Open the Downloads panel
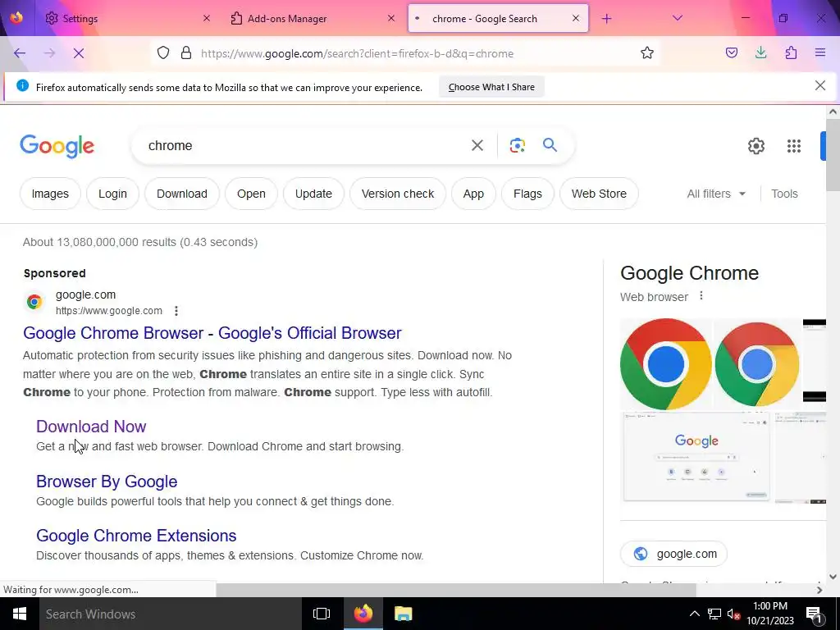This screenshot has width=840, height=630. (760, 52)
